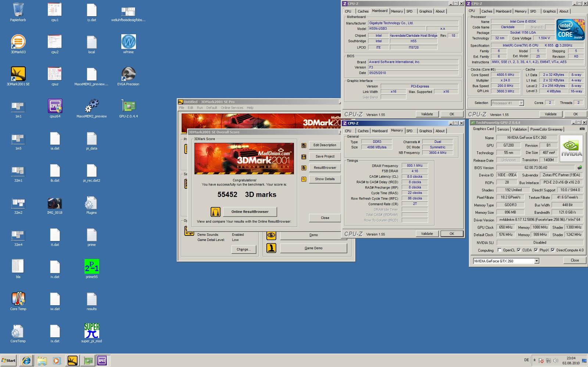Open Windows Media Player taskbar icon
This screenshot has width=588, height=367.
point(57,361)
